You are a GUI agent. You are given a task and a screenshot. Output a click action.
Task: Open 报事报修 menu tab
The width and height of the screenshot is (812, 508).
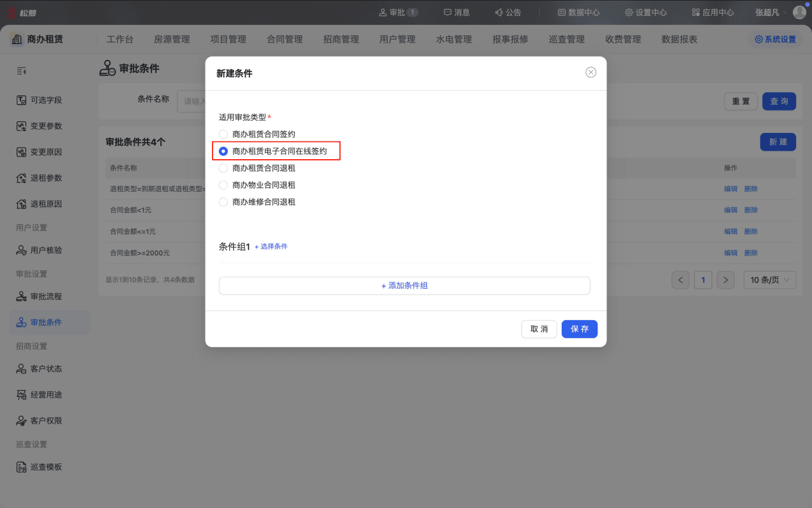pyautogui.click(x=510, y=40)
